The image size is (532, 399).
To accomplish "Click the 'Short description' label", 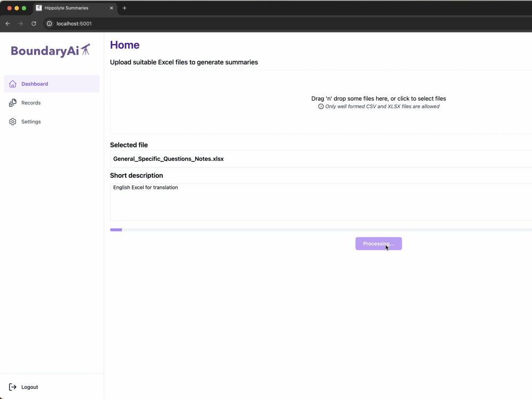I will point(136,176).
